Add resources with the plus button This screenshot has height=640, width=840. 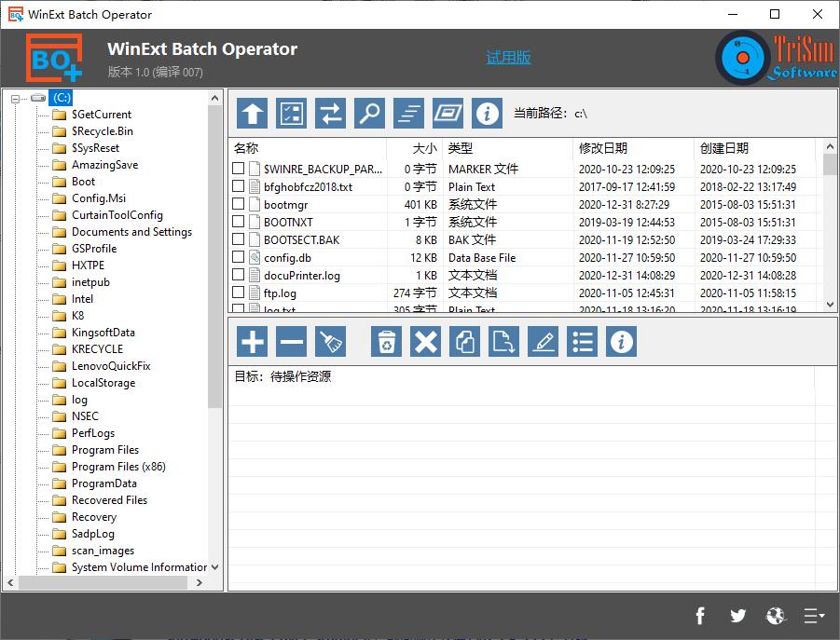252,341
